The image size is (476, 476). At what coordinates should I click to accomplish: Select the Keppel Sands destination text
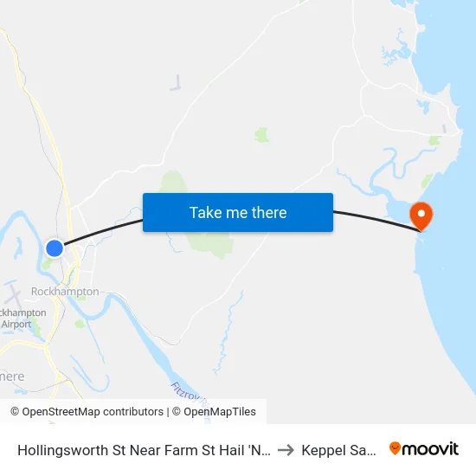click(x=338, y=450)
